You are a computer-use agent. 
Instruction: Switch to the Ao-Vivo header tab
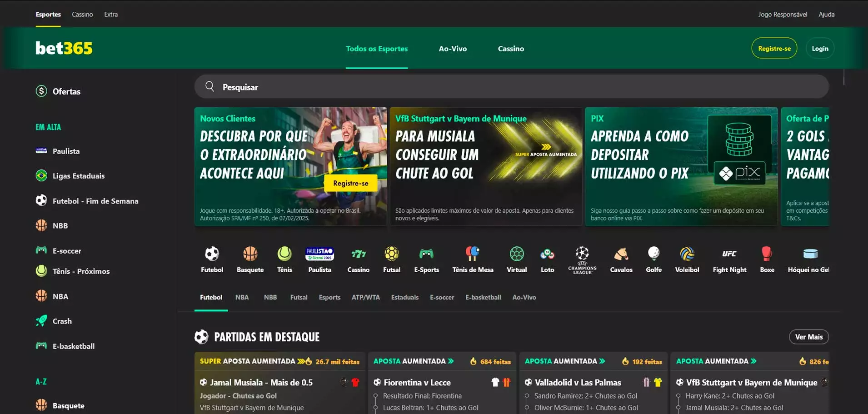(453, 49)
